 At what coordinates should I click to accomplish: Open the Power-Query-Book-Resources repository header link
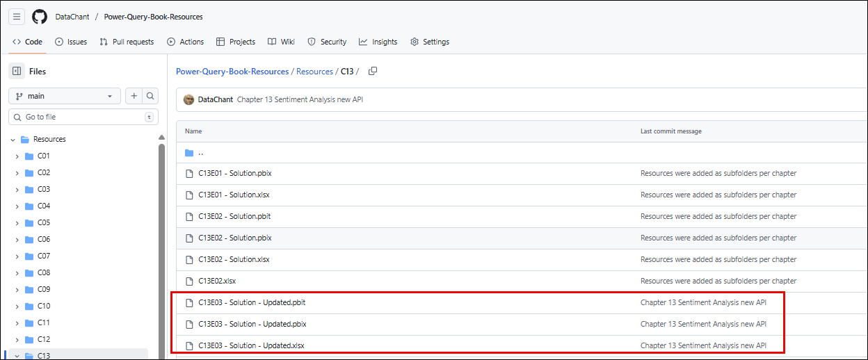(x=153, y=17)
